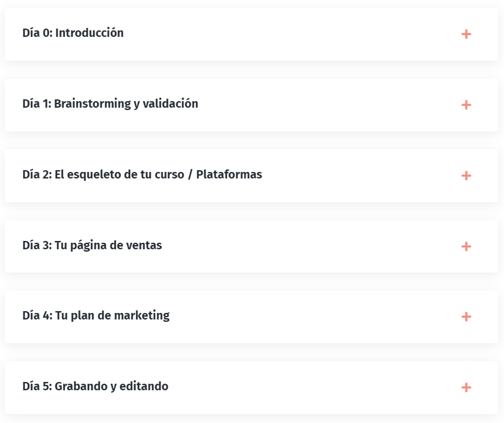Expand the Introducción accordion panel
This screenshot has height=423, width=504.
(x=251, y=34)
